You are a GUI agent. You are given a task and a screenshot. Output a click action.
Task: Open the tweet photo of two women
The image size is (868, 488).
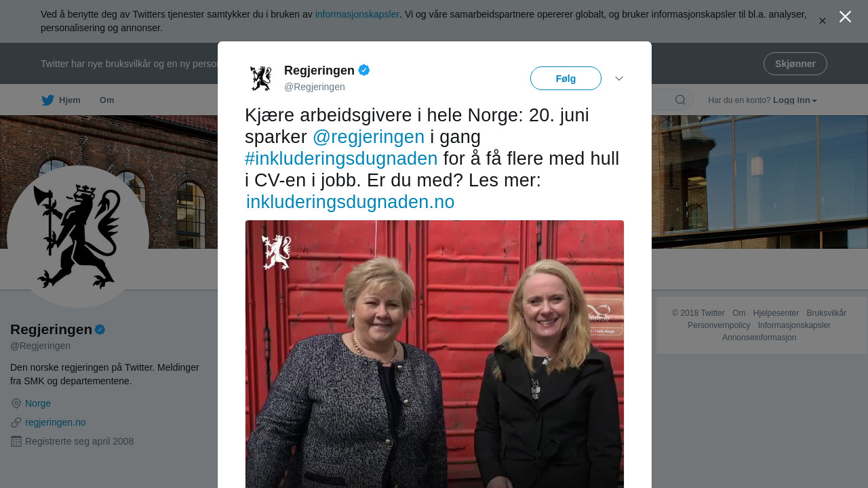click(435, 354)
